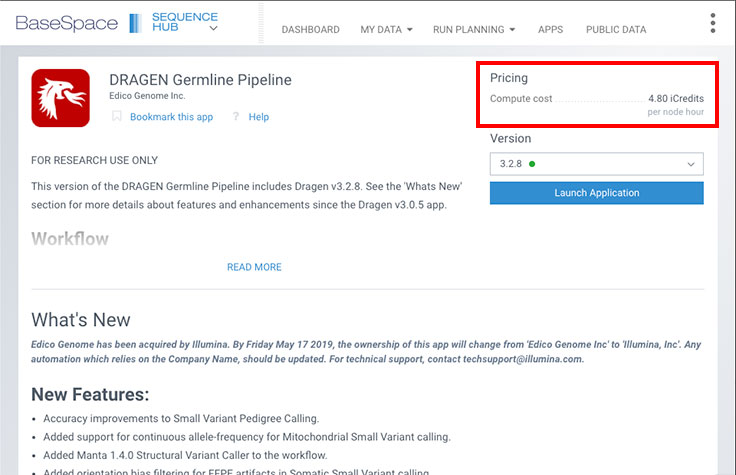Click the question mark help icon

236,117
